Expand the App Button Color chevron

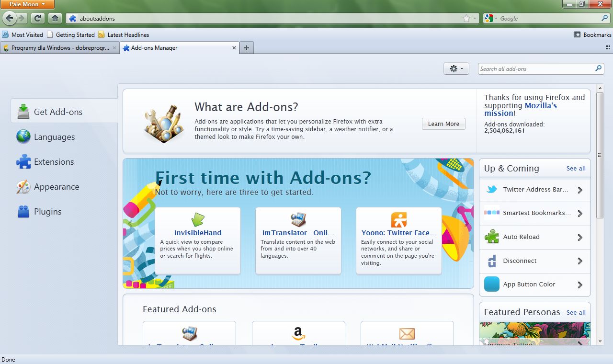(x=580, y=285)
